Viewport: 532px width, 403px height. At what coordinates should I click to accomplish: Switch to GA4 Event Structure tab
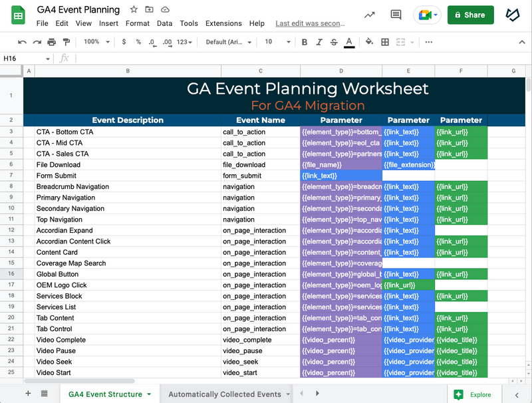105,394
